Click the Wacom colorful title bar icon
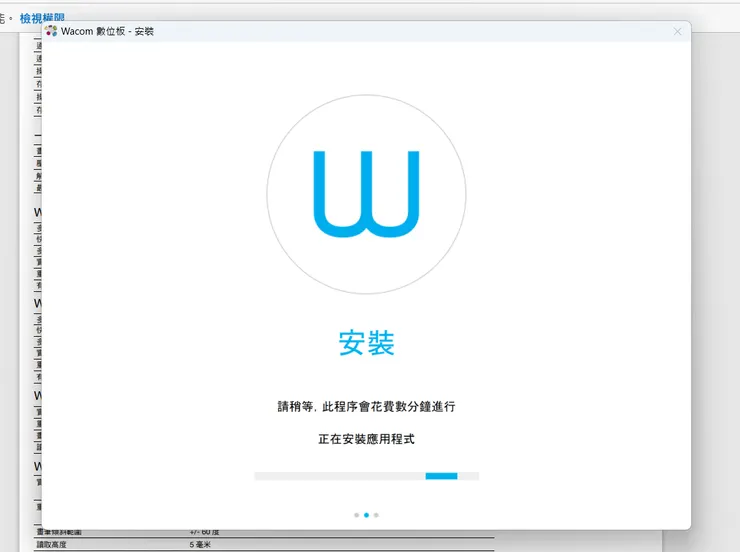Screen dimensions: 740x552 [51, 31]
